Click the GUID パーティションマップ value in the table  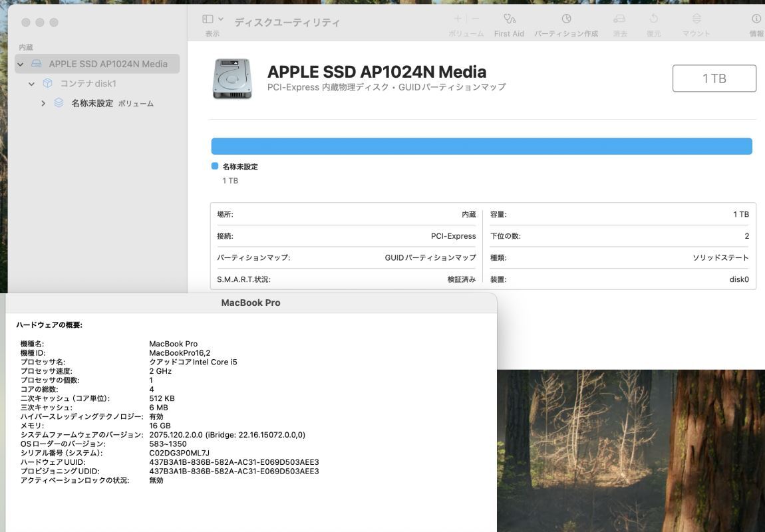click(430, 257)
